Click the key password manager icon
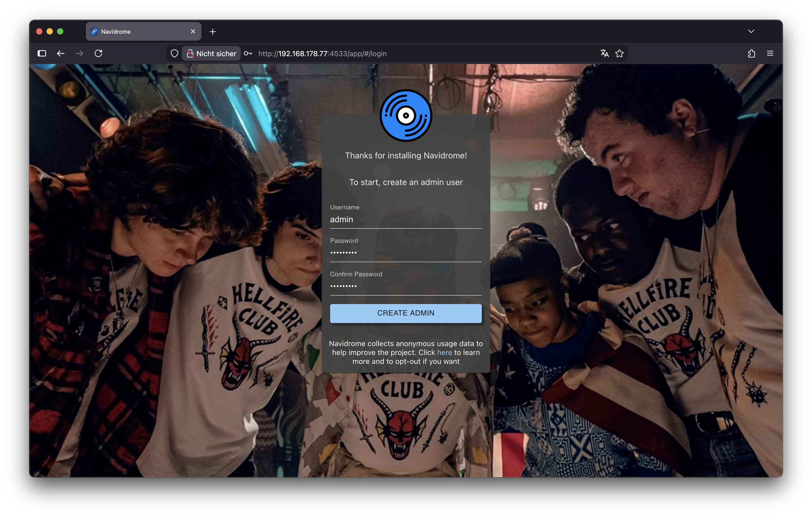 [248, 53]
